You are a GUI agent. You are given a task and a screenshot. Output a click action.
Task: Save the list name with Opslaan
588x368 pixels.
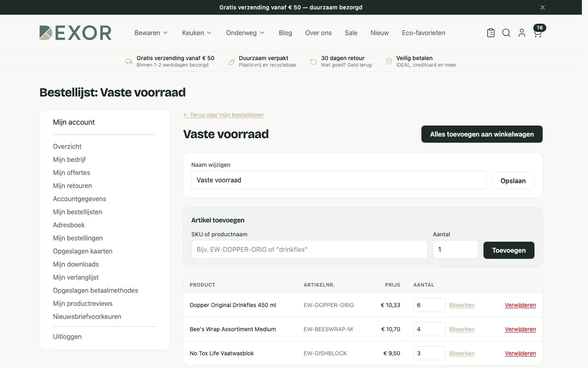click(x=513, y=181)
